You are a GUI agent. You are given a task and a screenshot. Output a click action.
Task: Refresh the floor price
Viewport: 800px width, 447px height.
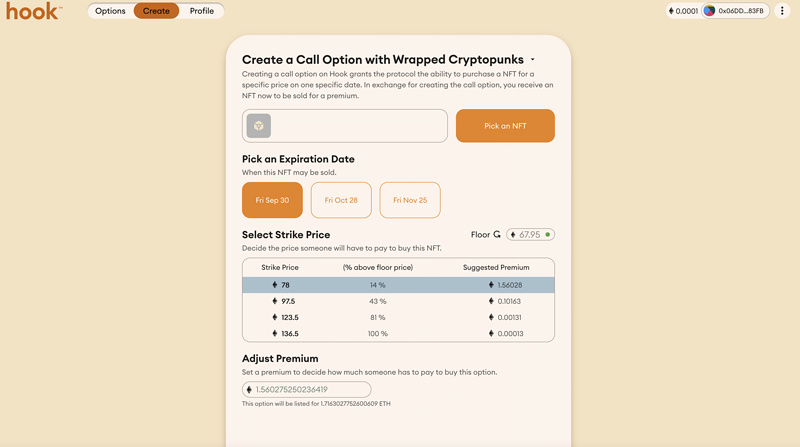click(497, 234)
